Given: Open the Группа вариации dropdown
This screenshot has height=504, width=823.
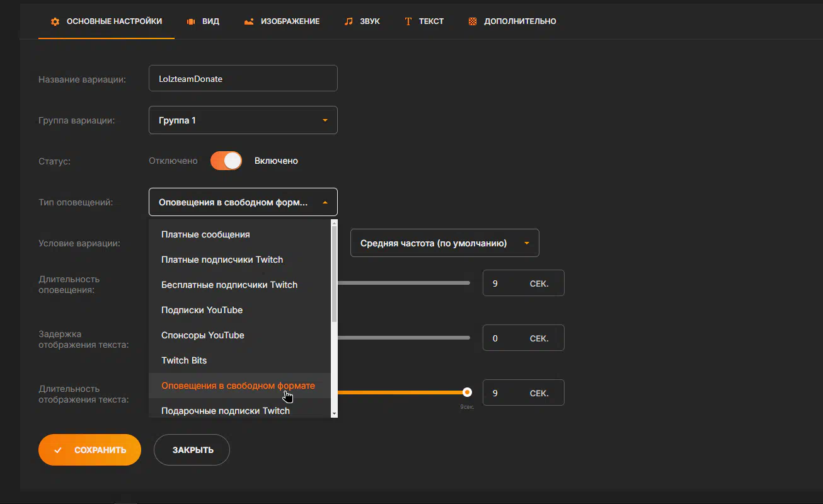Looking at the screenshot, I should [243, 120].
